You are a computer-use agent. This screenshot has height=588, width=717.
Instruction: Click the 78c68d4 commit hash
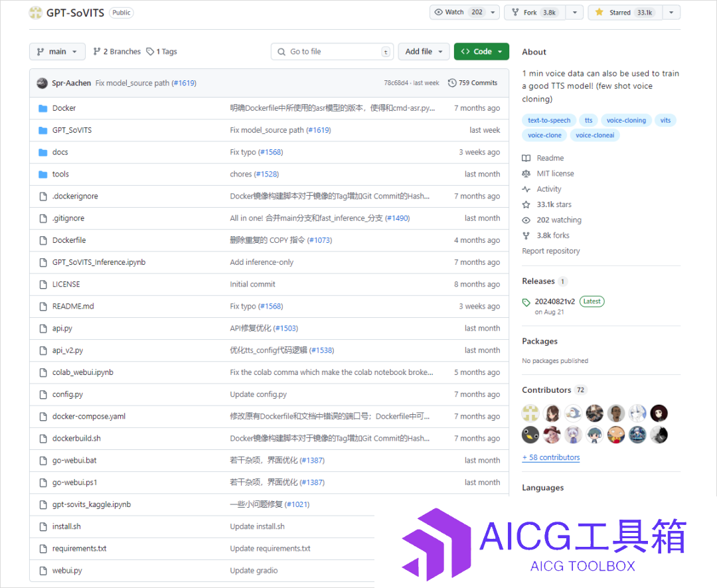[396, 83]
